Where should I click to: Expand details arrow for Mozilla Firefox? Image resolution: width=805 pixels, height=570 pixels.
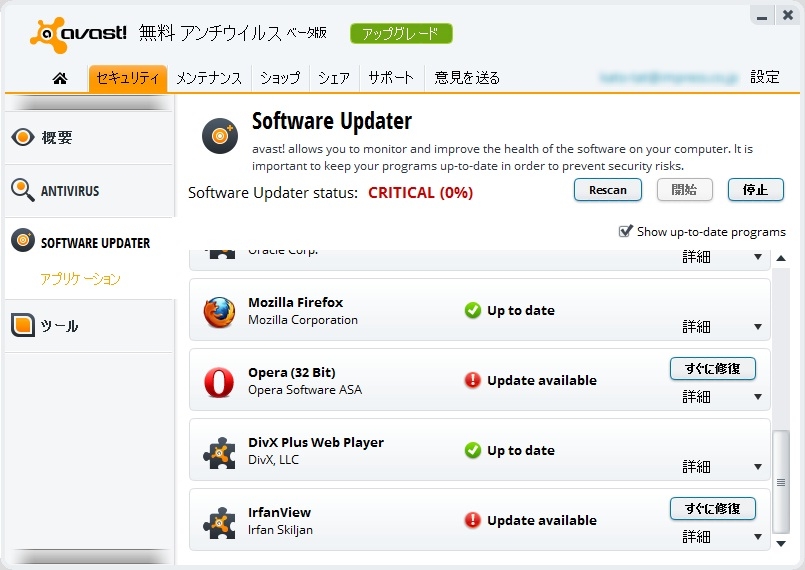[758, 327]
